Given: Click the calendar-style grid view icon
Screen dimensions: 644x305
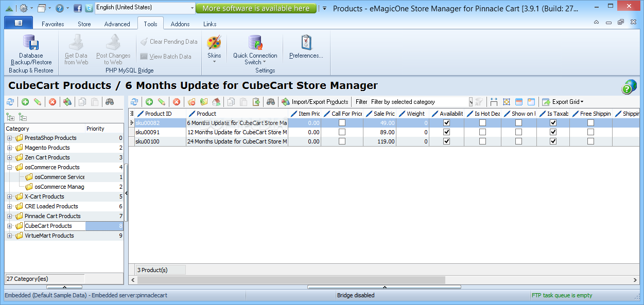Looking at the screenshot, I should pos(519,102).
